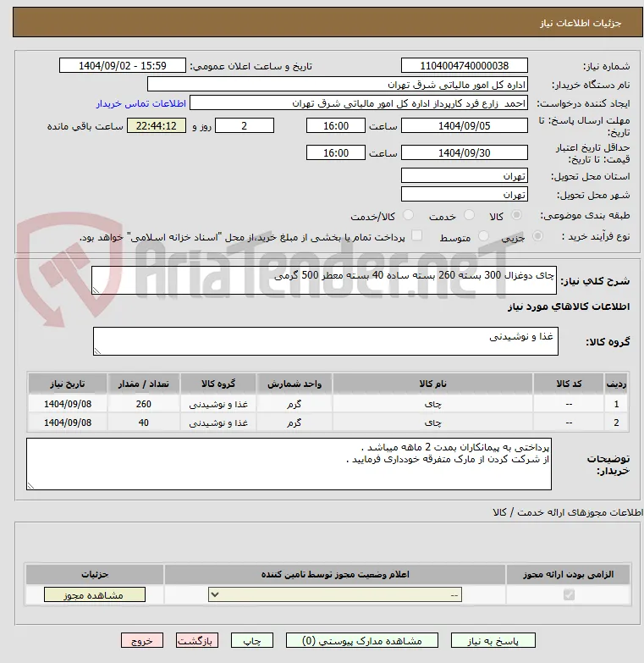The width and height of the screenshot is (644, 663).
Task: Click the جزئیات column header in permits table
Action: [x=95, y=574]
